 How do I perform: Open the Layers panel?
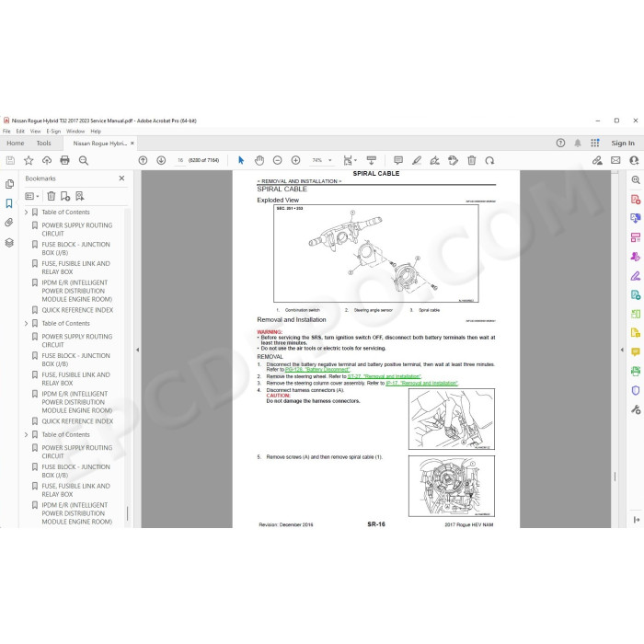[x=9, y=242]
